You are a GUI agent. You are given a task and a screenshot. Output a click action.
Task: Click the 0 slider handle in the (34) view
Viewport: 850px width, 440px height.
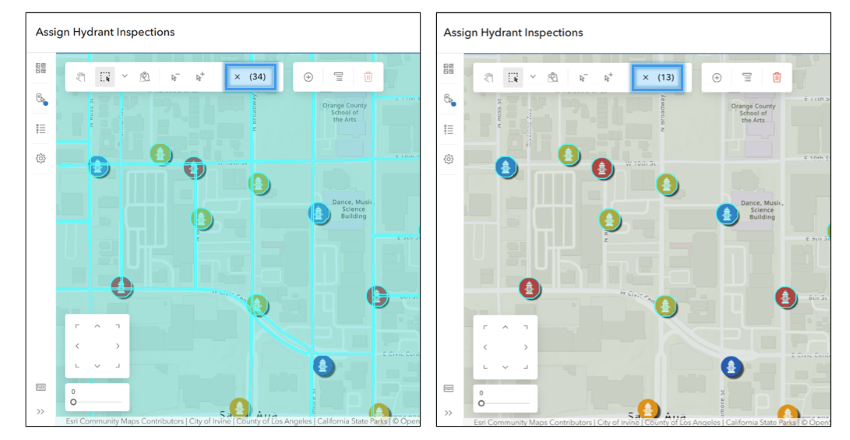click(x=73, y=402)
